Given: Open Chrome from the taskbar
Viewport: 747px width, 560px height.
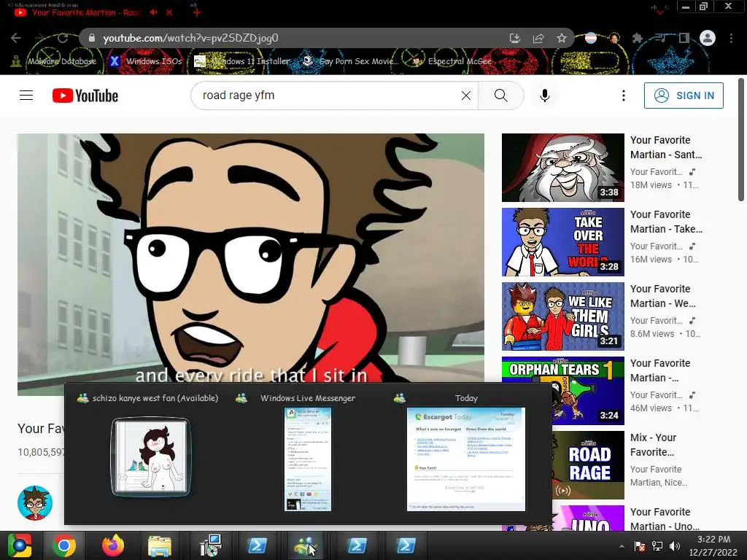Looking at the screenshot, I should click(64, 545).
